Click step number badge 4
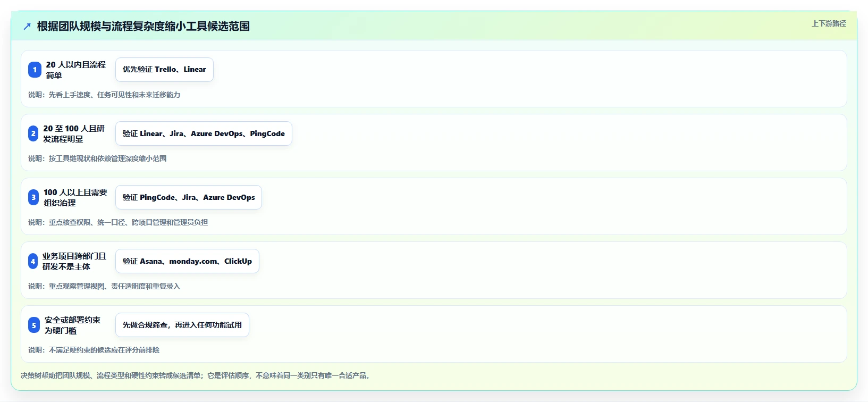Image resolution: width=868 pixels, height=402 pixels. 33,261
